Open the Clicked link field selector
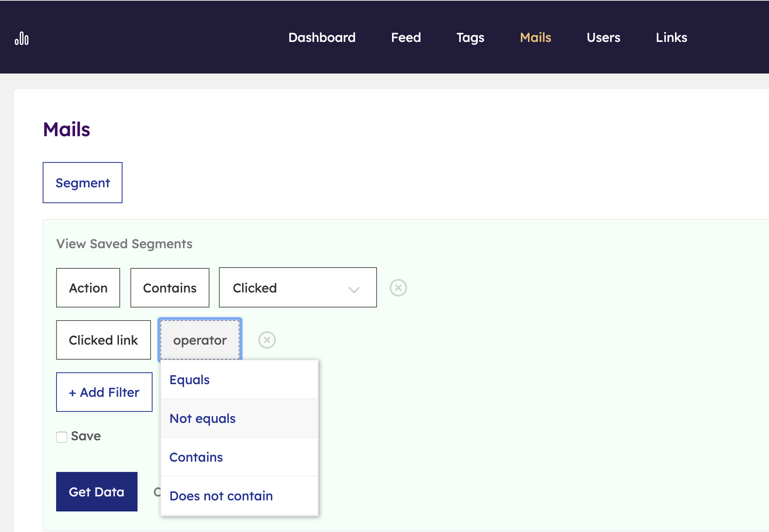The width and height of the screenshot is (769, 532). tap(103, 340)
